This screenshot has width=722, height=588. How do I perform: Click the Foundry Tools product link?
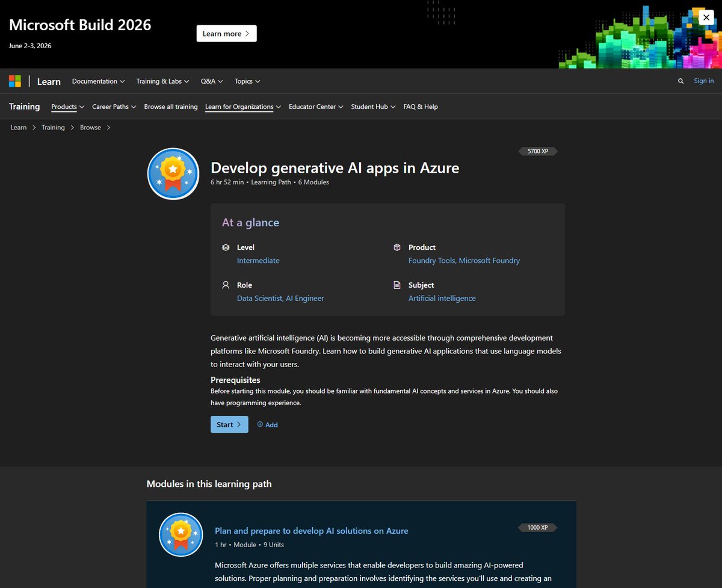[x=433, y=261]
